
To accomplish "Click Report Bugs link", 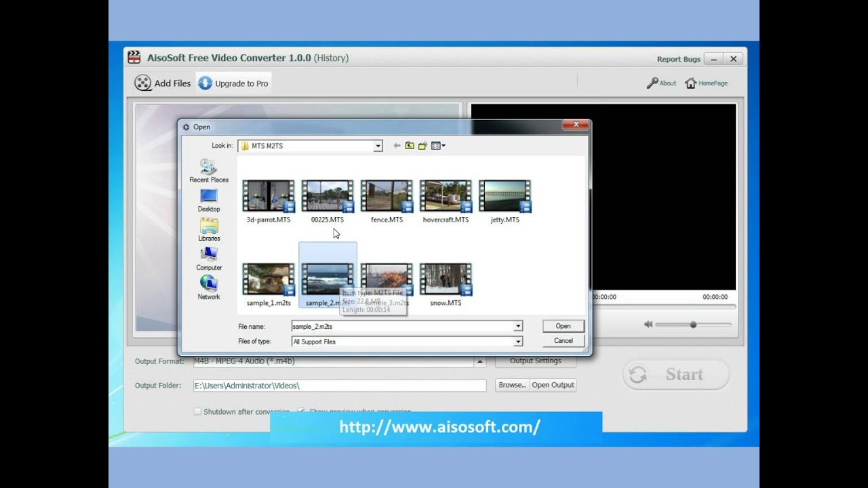I will click(678, 59).
